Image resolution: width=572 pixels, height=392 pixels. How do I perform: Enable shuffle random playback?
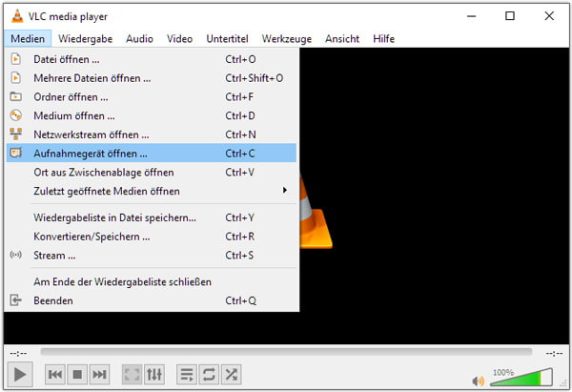231,375
